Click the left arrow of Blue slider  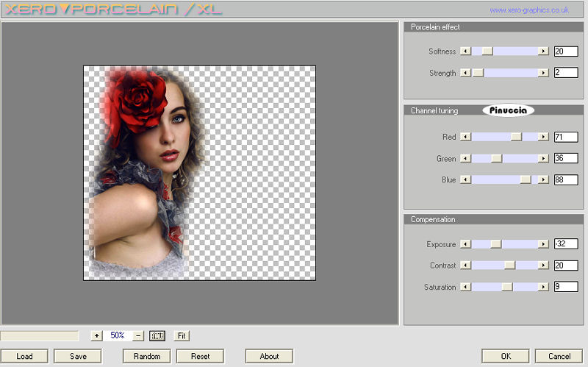(x=465, y=179)
